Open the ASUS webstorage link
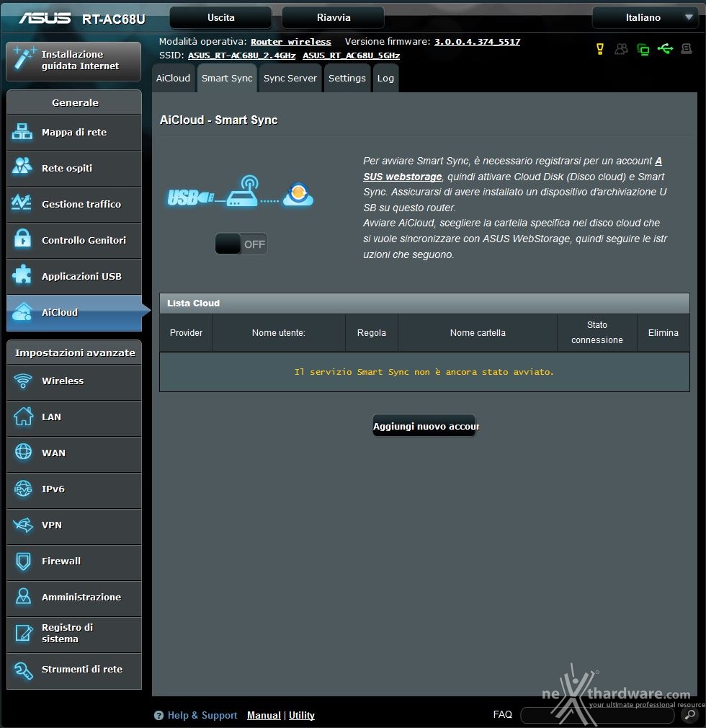706x728 pixels. click(403, 177)
